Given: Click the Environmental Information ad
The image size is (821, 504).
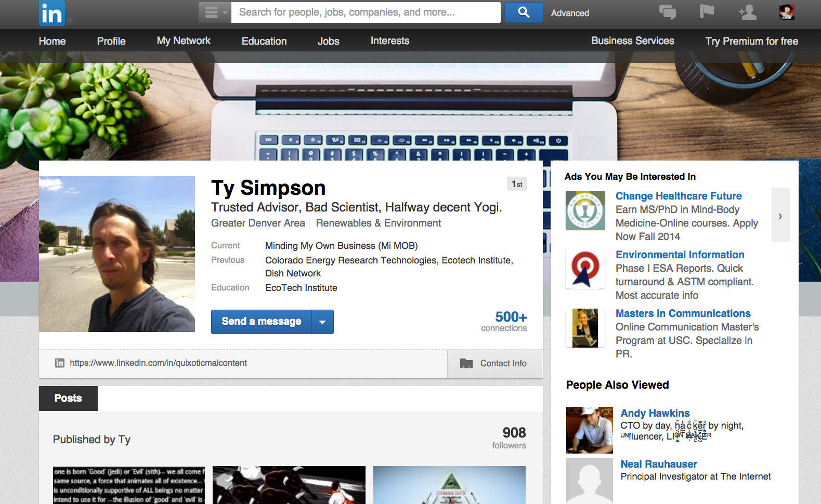Looking at the screenshot, I should coord(680,255).
